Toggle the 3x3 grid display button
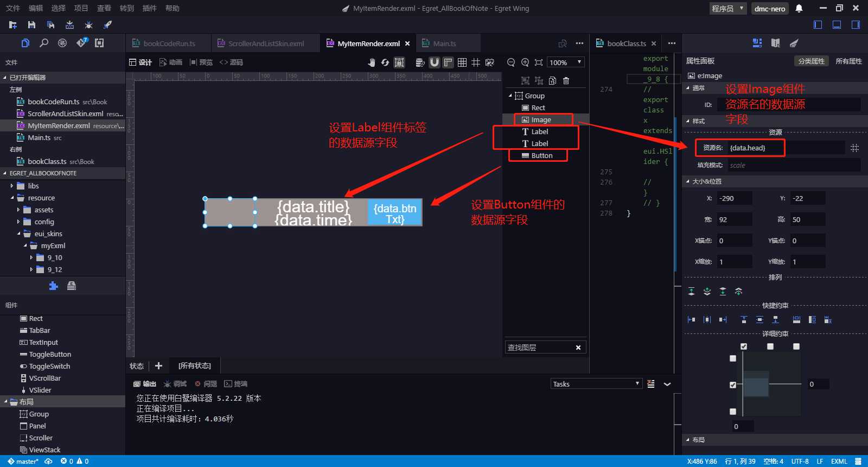Screen dimensions: 868x467 [462, 62]
